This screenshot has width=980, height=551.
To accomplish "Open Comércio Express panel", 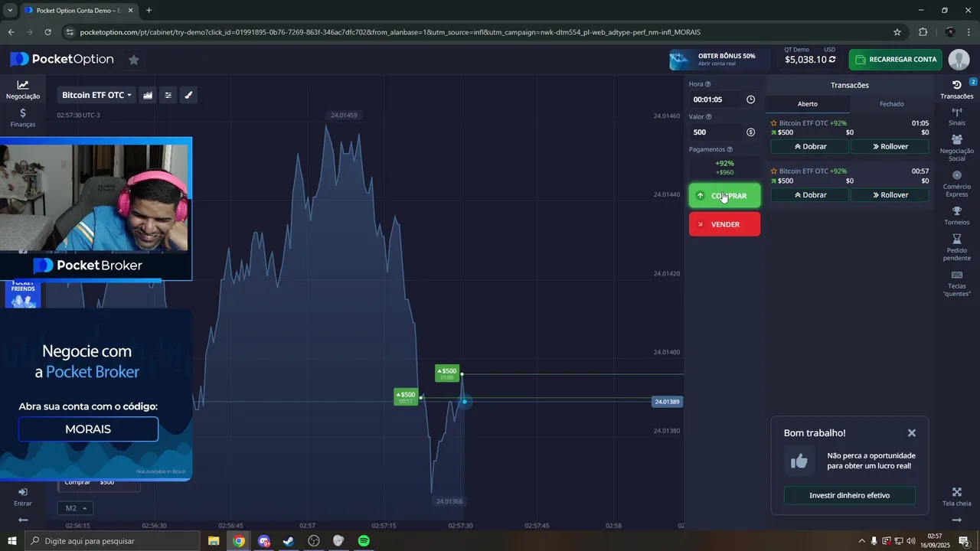I will pos(957,184).
